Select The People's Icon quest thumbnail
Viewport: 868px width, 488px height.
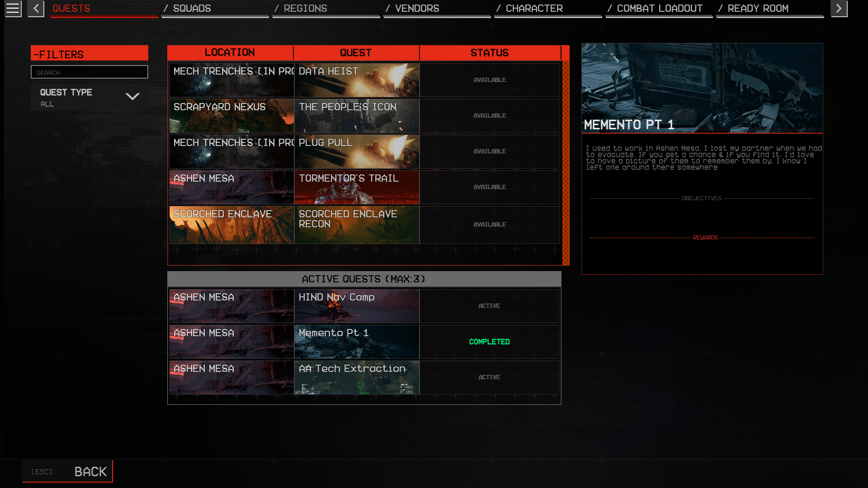357,116
